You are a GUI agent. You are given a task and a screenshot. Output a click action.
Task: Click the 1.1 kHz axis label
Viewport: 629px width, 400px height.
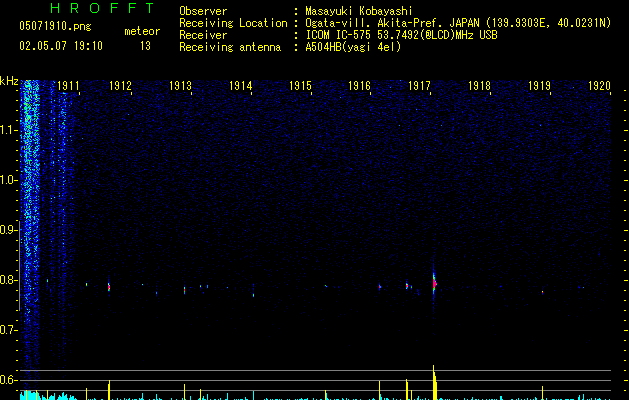pyautogui.click(x=9, y=130)
